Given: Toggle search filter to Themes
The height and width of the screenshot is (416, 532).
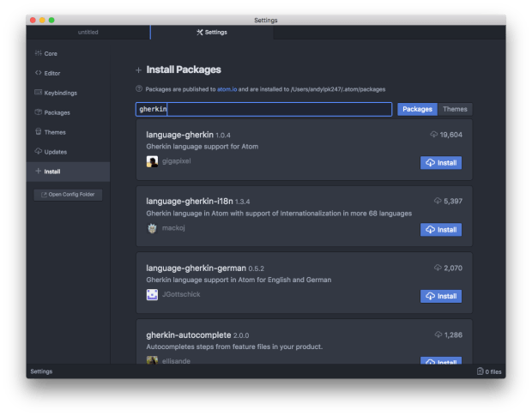Looking at the screenshot, I should [x=455, y=110].
